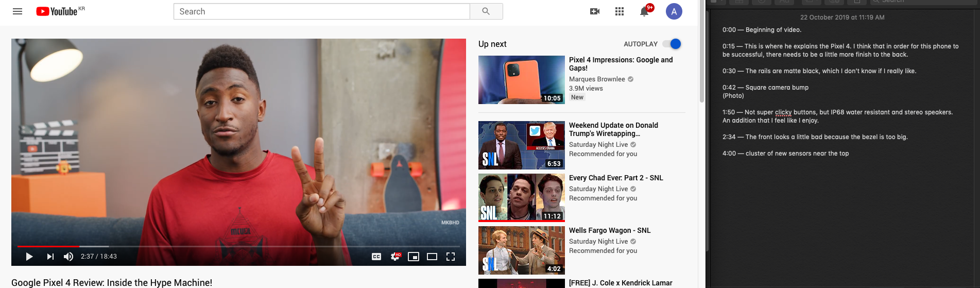
Task: Switch to theater mode
Action: tap(432, 257)
